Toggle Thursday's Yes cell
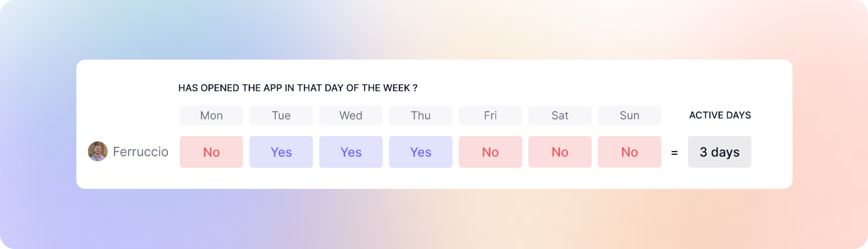Screen dimensions: 868x249 (420, 152)
